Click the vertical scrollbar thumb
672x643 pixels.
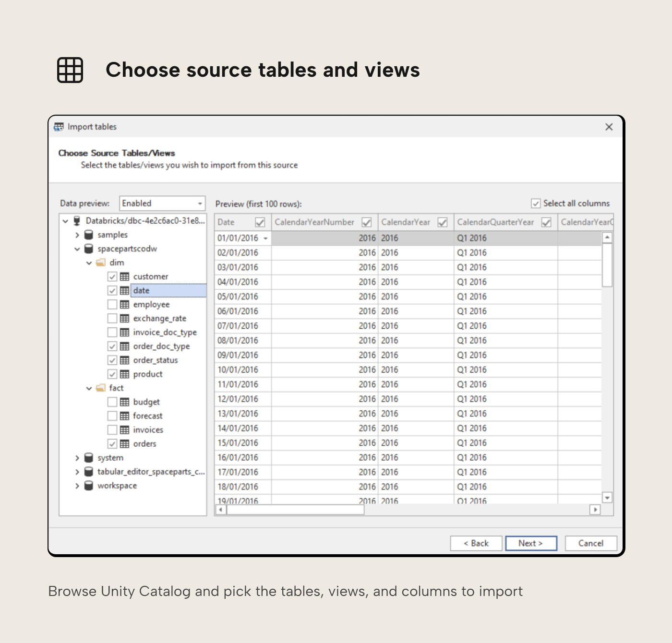607,265
